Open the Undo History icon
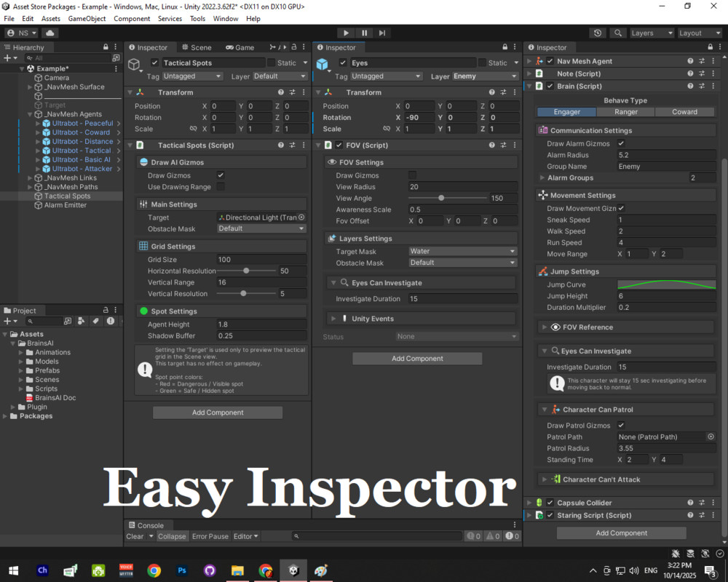The height and width of the screenshot is (582, 728). [x=598, y=33]
